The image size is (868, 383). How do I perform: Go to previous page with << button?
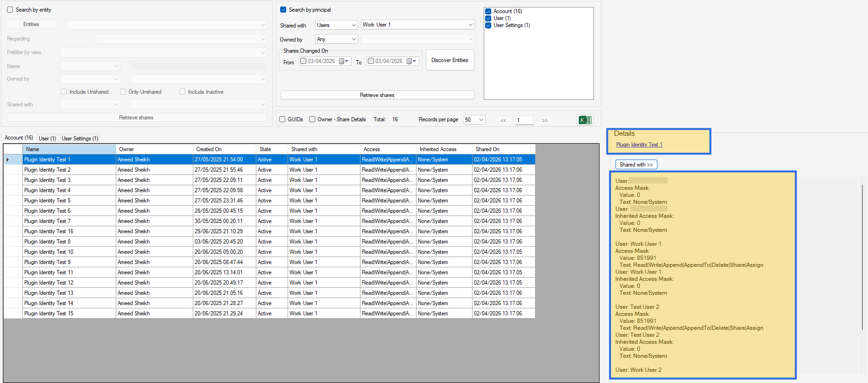tap(503, 120)
